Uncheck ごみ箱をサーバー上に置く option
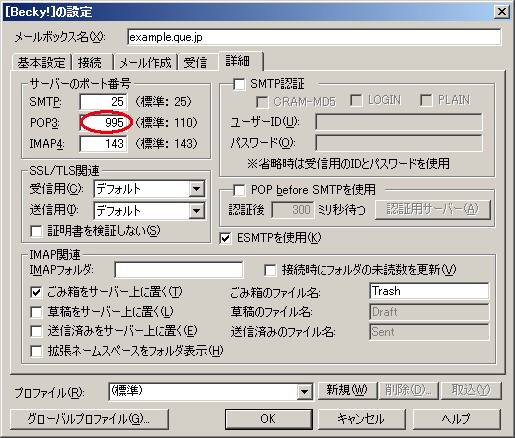Screen dimensions: 515x438 (36, 292)
